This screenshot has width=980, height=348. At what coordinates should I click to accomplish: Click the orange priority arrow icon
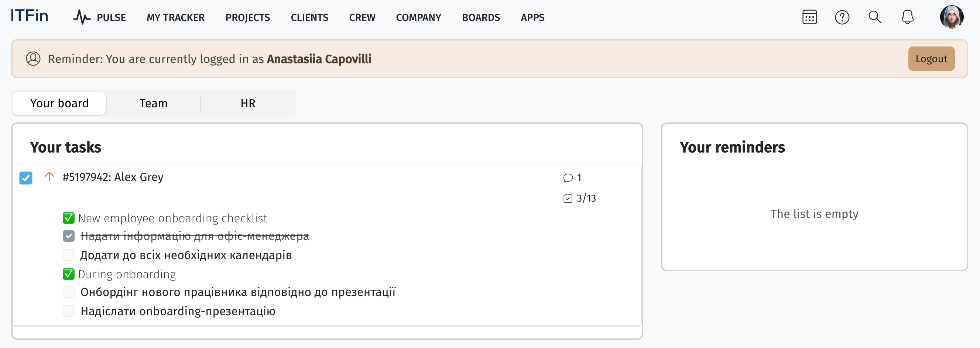pos(49,177)
